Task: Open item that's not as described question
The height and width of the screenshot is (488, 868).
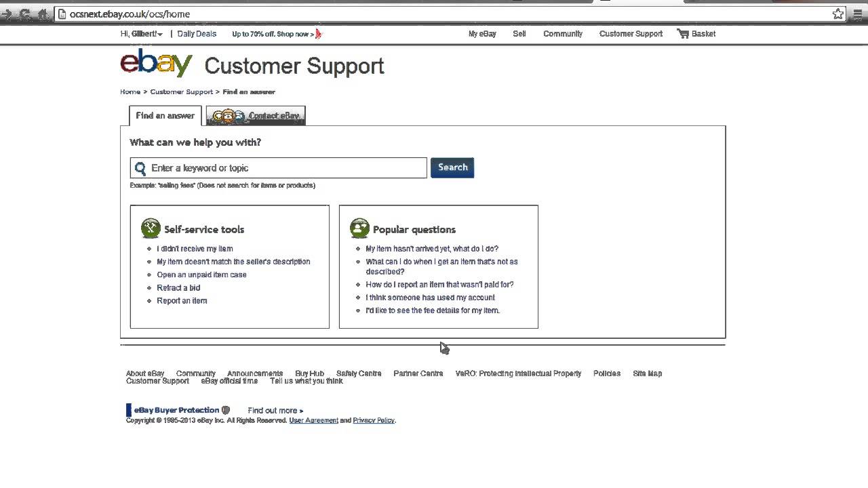Action: coord(441,266)
